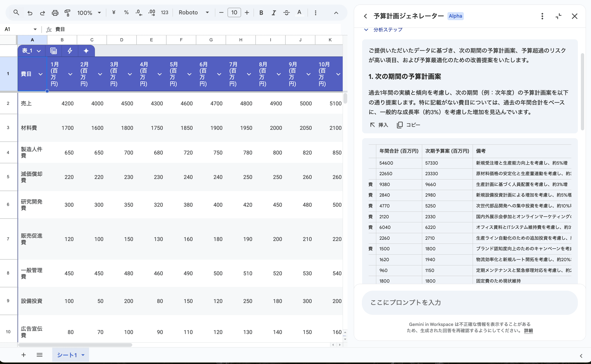Click the search magnifier toolbar icon
This screenshot has height=364, width=591.
point(16,12)
